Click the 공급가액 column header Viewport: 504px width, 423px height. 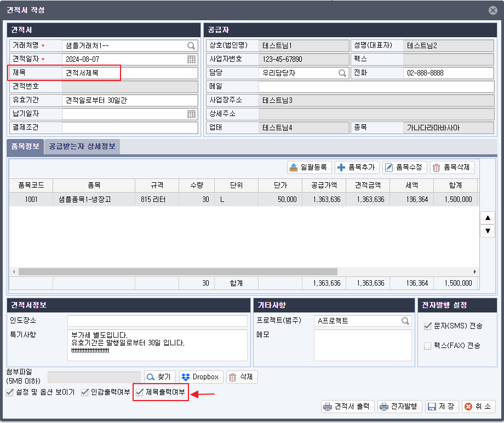click(324, 186)
